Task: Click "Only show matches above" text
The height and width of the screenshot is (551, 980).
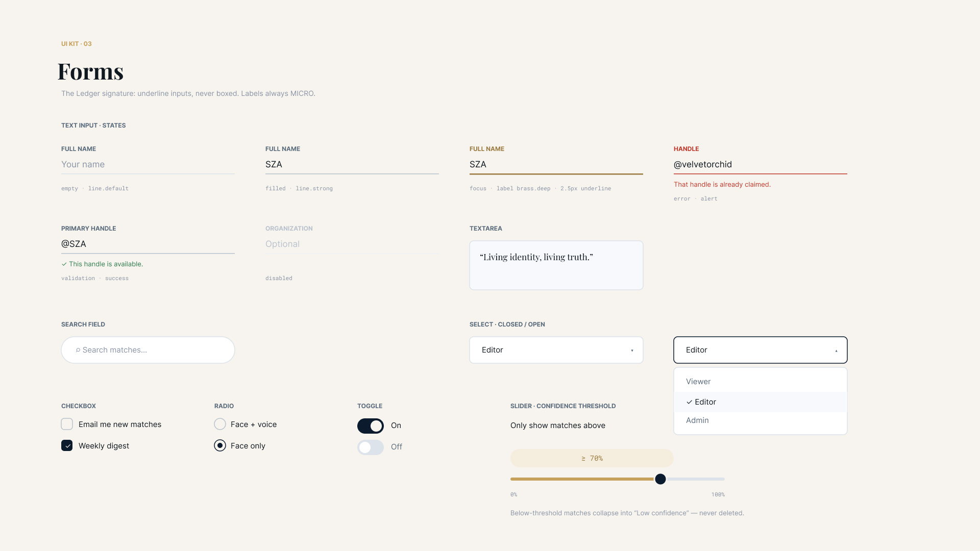Action: click(558, 425)
